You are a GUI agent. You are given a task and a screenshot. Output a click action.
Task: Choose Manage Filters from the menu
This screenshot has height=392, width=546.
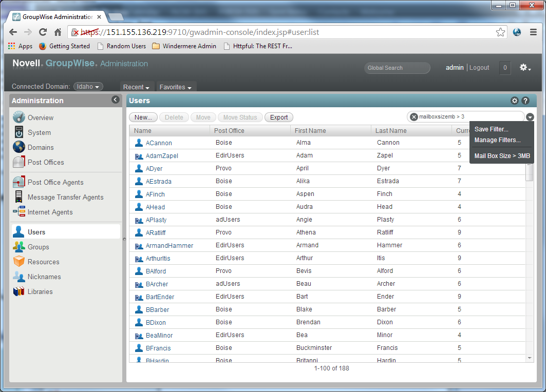[x=497, y=140]
